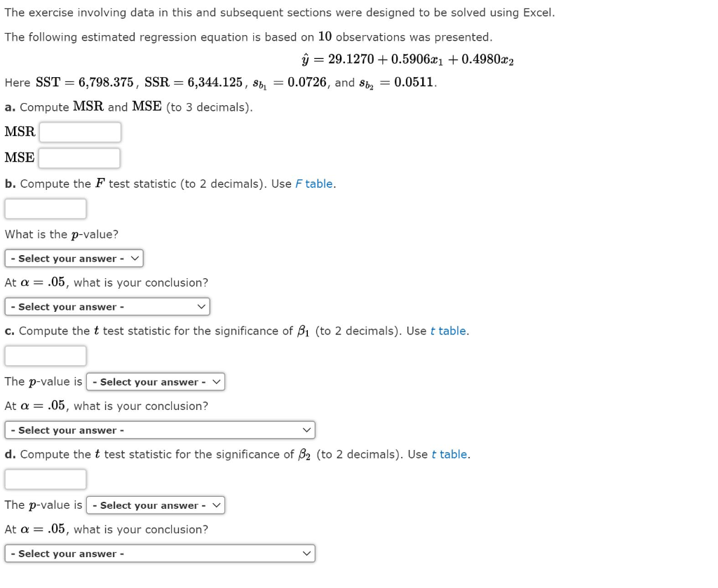Open the conclusion dropdown in part c
The image size is (718, 588).
(158, 430)
